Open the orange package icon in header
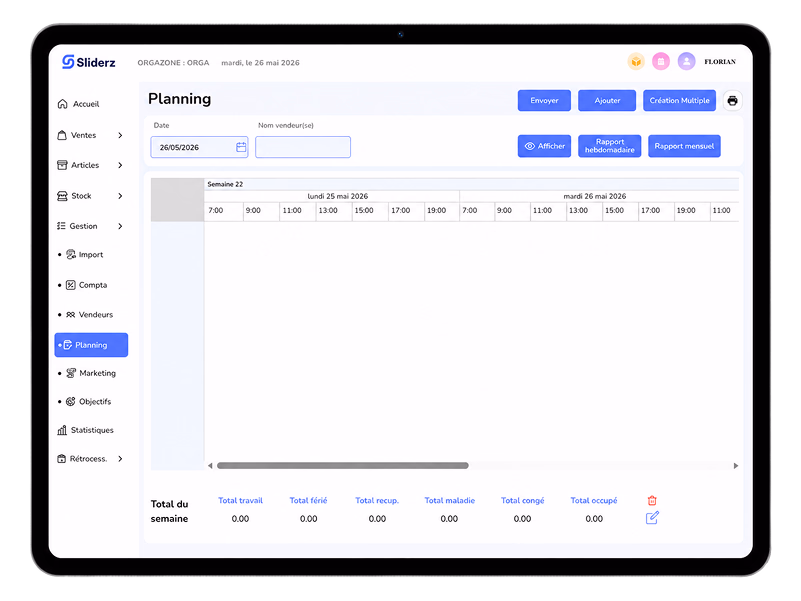The width and height of the screenshot is (801, 601). click(x=636, y=62)
